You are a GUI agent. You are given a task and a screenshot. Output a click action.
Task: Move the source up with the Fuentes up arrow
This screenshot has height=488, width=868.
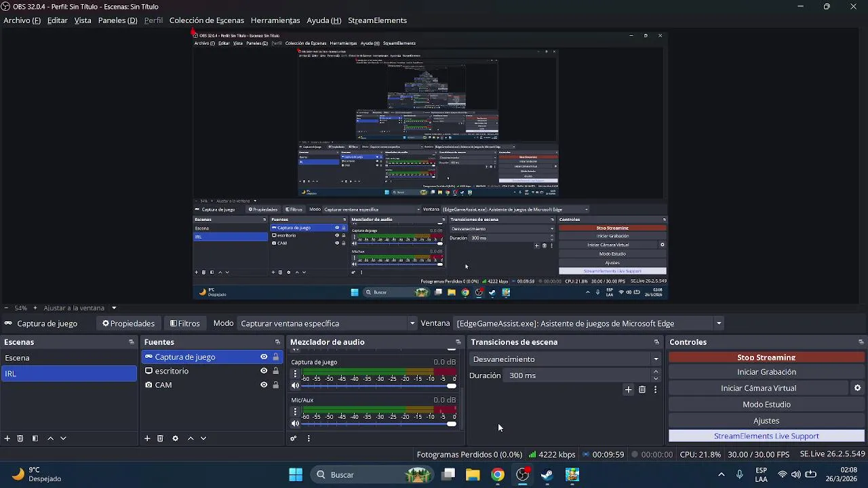point(191,439)
